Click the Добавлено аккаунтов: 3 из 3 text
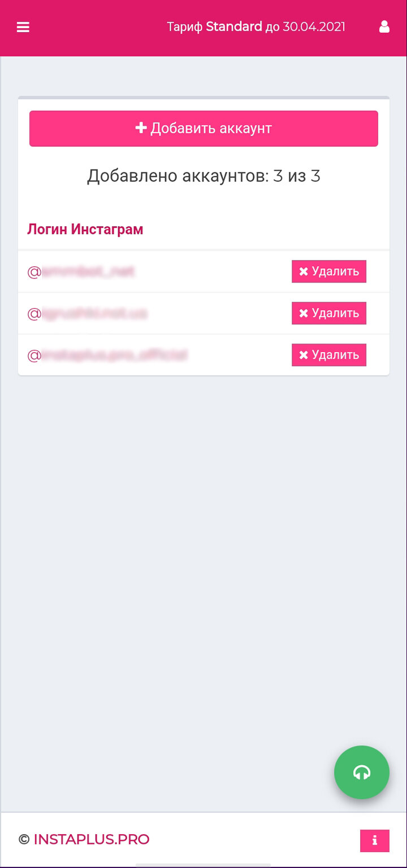 click(x=203, y=176)
